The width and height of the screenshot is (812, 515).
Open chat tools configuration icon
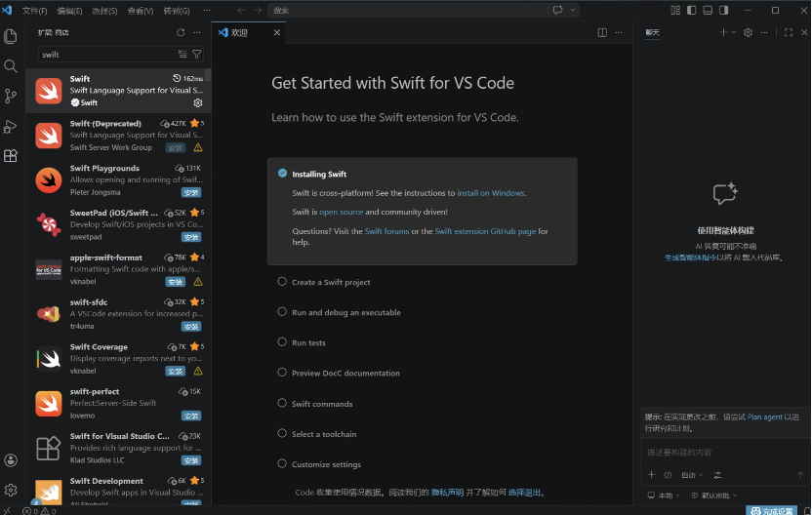[717, 475]
